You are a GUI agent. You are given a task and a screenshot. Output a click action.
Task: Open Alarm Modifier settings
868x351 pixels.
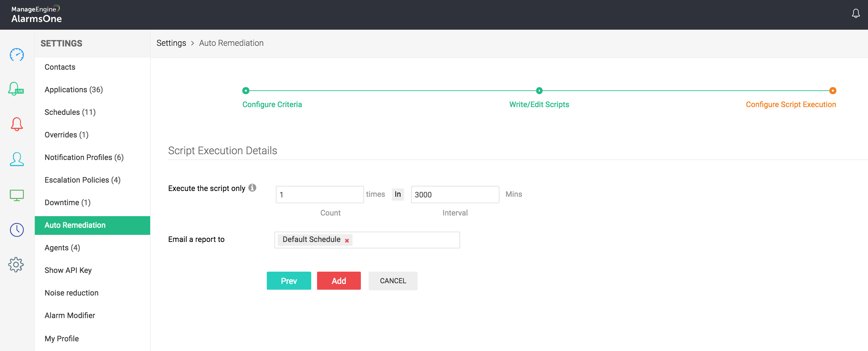(70, 316)
